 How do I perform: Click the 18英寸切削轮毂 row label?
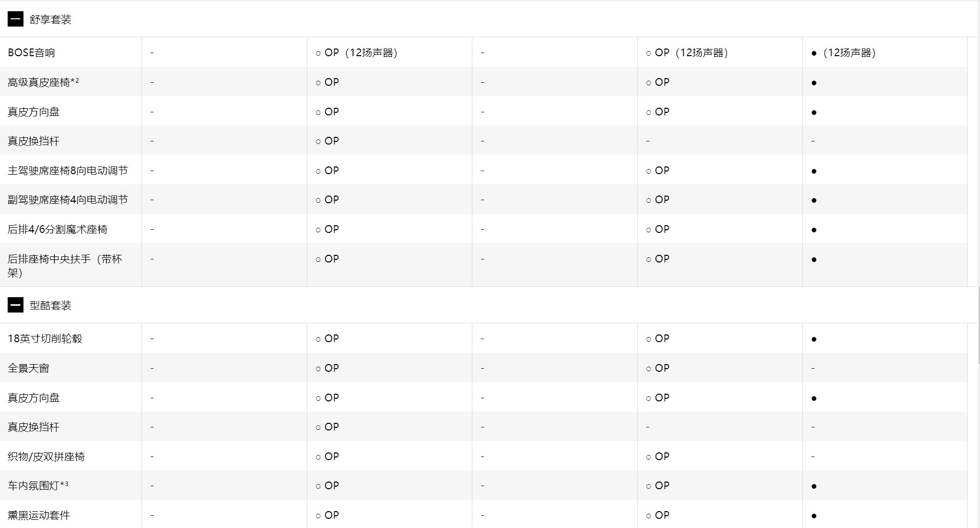45,339
